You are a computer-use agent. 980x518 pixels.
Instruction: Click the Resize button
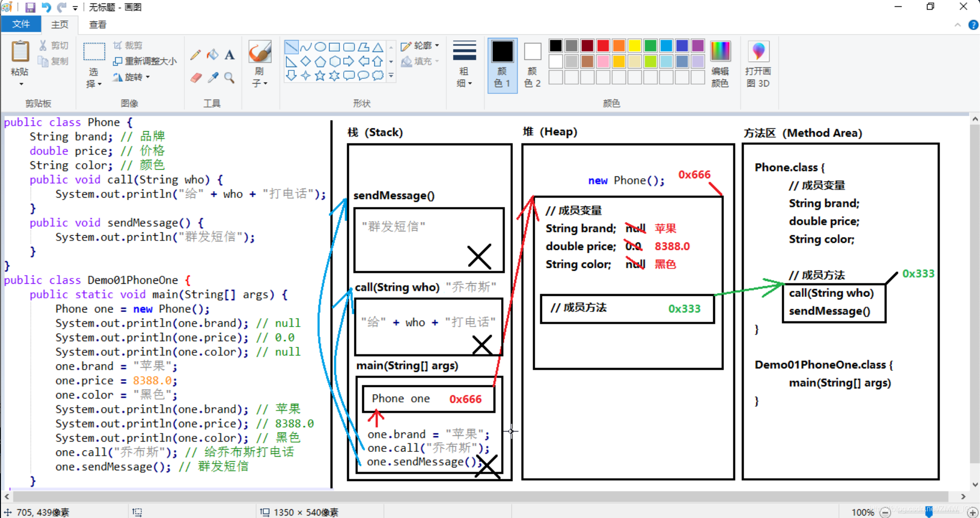[145, 61]
